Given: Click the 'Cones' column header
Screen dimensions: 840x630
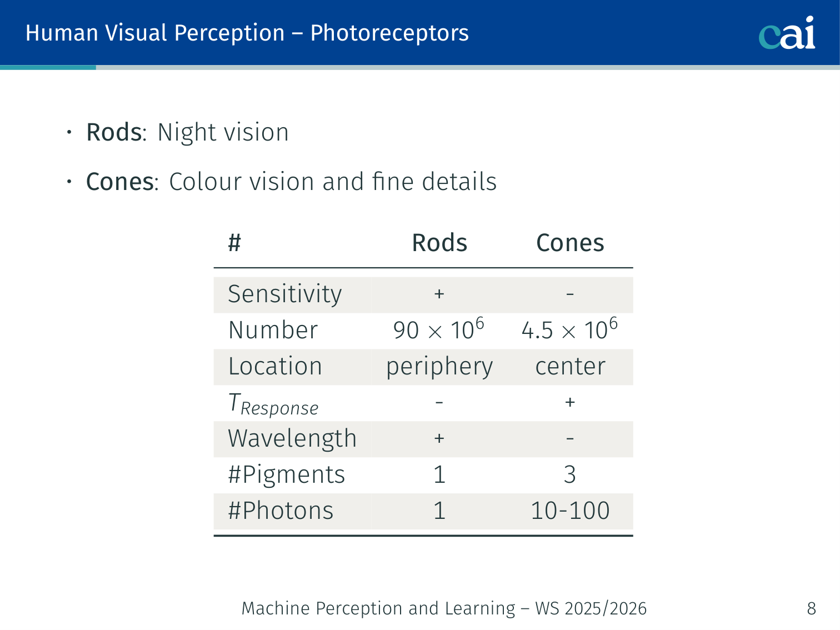Looking at the screenshot, I should [x=570, y=243].
